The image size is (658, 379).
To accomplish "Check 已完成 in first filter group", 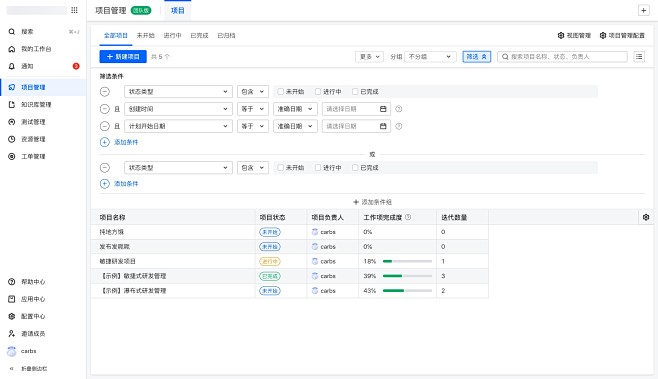I will tap(355, 91).
